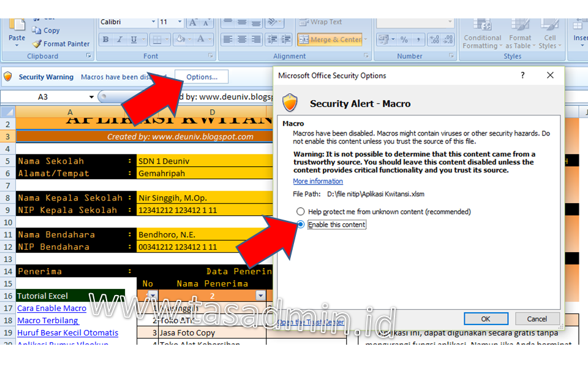
Task: Expand the Borders dropdown arrow
Action: (x=167, y=39)
